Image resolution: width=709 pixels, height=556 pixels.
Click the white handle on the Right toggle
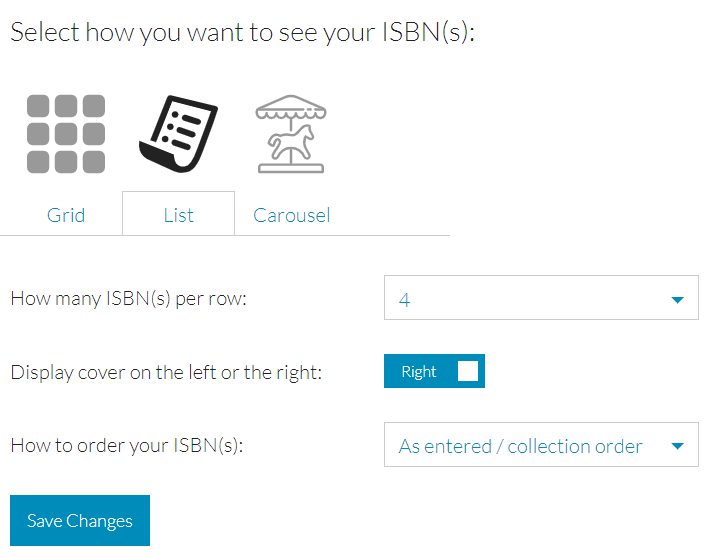point(468,371)
